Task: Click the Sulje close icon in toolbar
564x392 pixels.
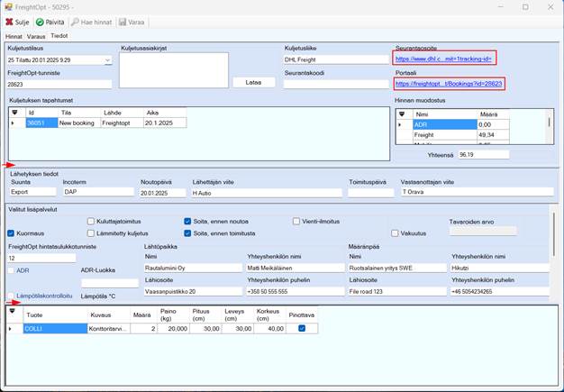Action: click(10, 22)
